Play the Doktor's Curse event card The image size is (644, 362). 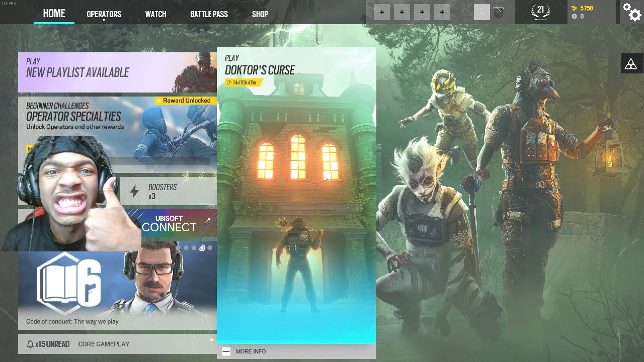click(296, 196)
